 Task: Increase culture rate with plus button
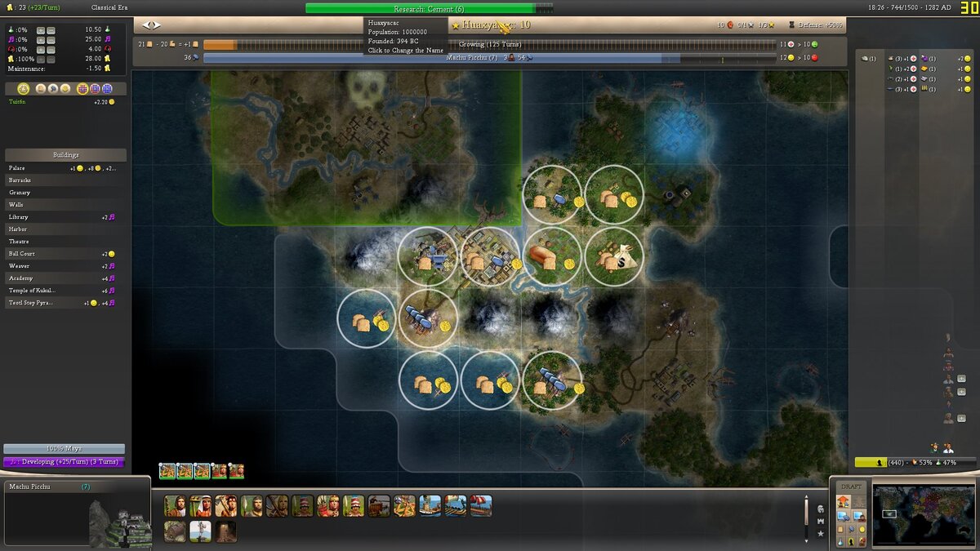tap(41, 40)
